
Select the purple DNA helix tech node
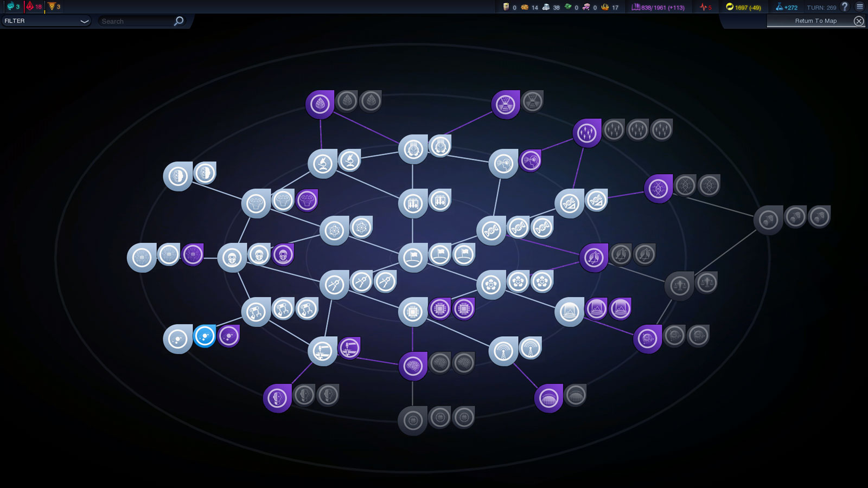(x=659, y=188)
